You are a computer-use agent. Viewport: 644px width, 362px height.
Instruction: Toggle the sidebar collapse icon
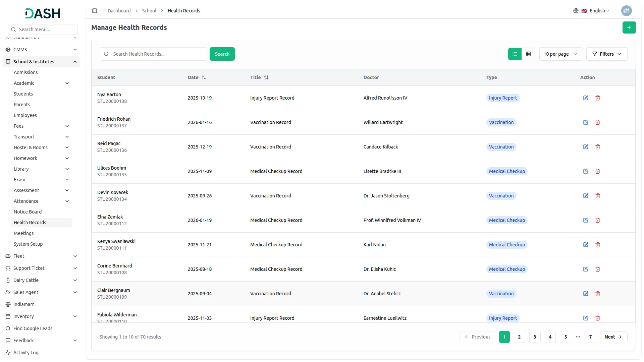[95, 11]
